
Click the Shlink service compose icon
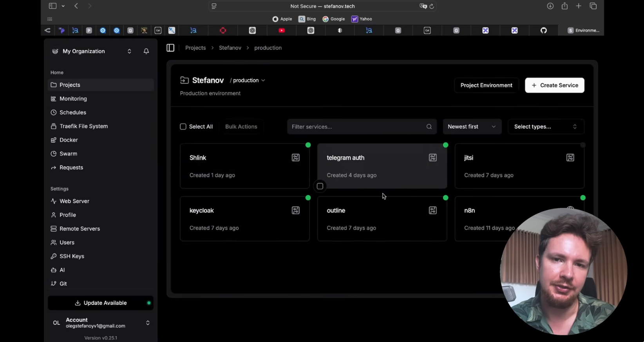(x=296, y=158)
